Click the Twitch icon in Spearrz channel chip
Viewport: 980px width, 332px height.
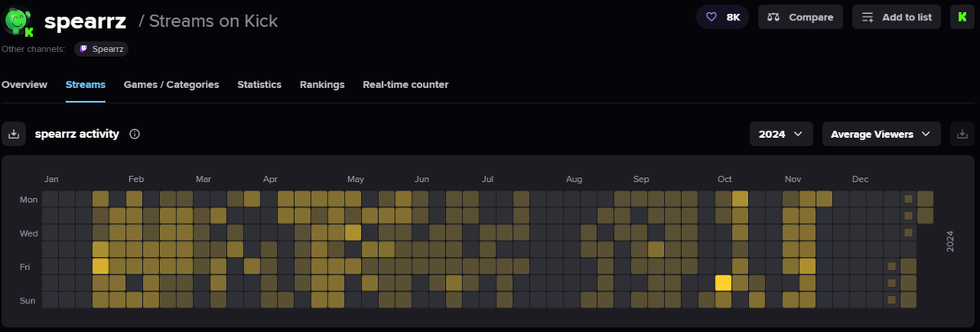click(x=84, y=49)
